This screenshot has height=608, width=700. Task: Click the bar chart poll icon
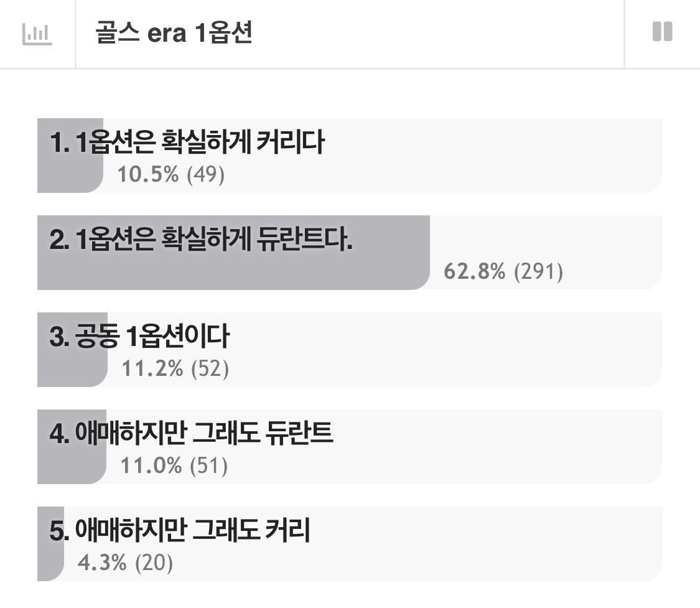coord(37,34)
